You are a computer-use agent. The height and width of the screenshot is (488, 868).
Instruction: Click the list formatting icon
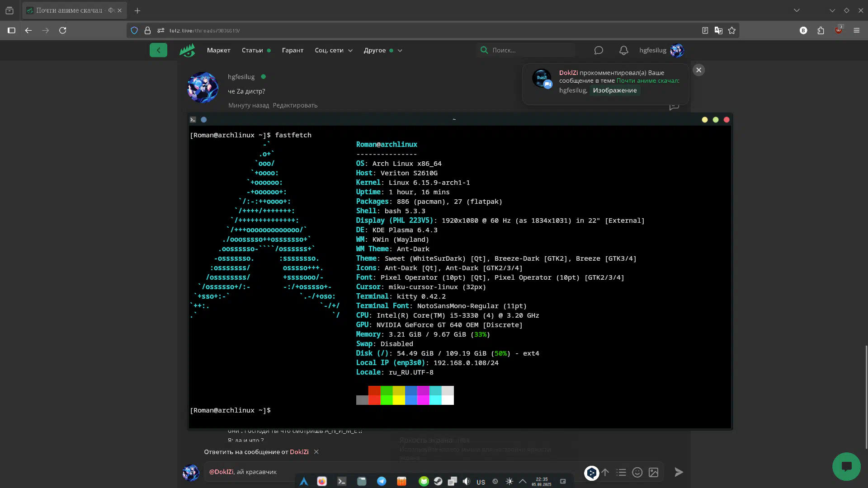click(621, 472)
